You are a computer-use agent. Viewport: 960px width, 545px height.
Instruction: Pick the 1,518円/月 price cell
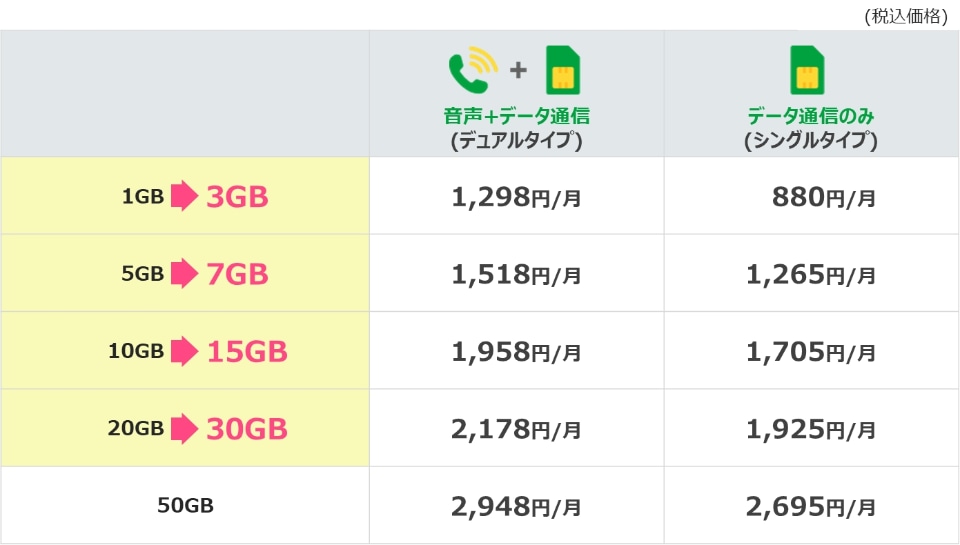(x=516, y=274)
